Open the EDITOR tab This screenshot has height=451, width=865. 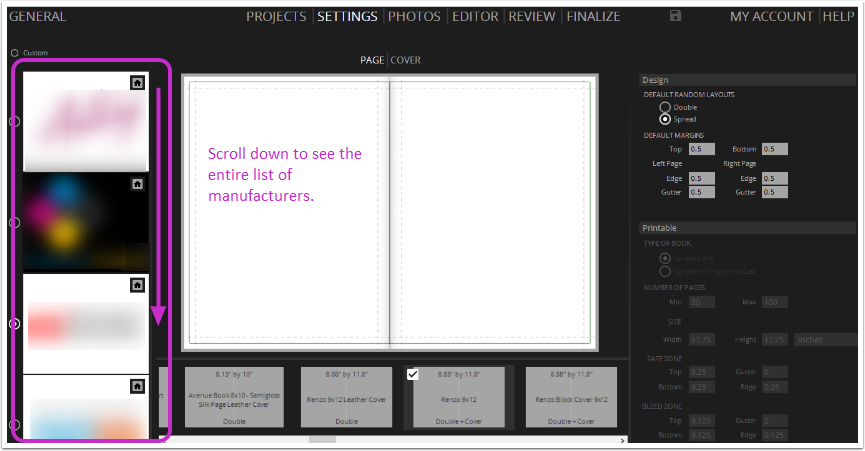click(x=475, y=17)
